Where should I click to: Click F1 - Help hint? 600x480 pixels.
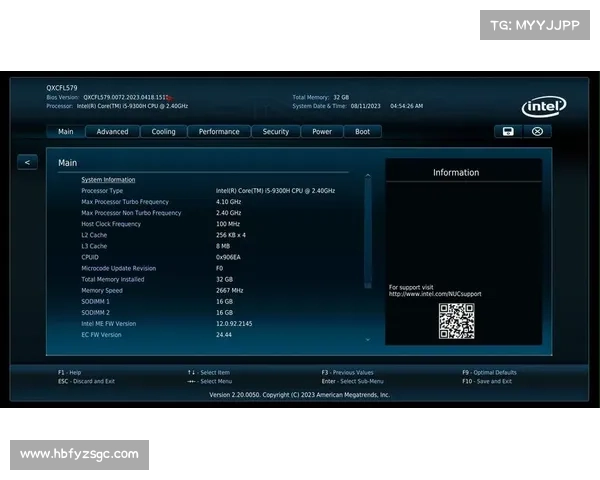pos(70,372)
